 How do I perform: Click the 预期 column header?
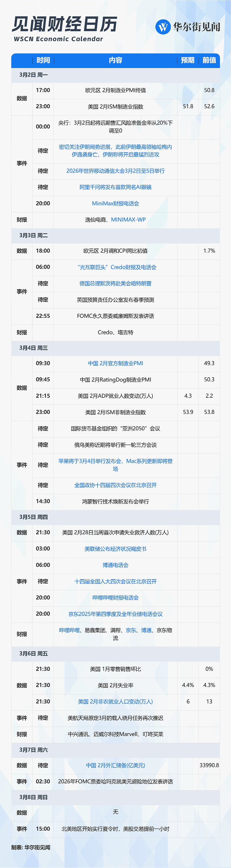pos(188,60)
